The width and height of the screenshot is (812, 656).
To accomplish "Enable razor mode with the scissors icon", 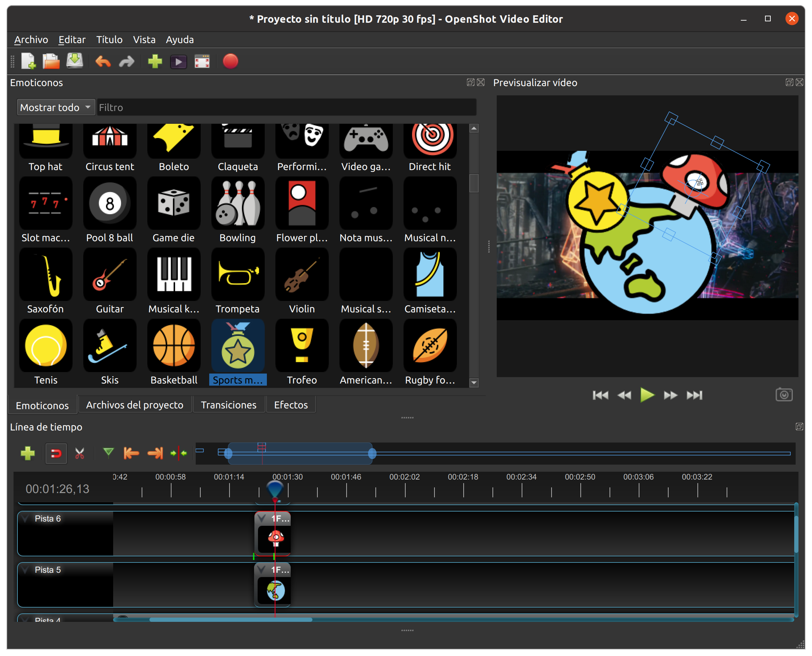I will (80, 453).
